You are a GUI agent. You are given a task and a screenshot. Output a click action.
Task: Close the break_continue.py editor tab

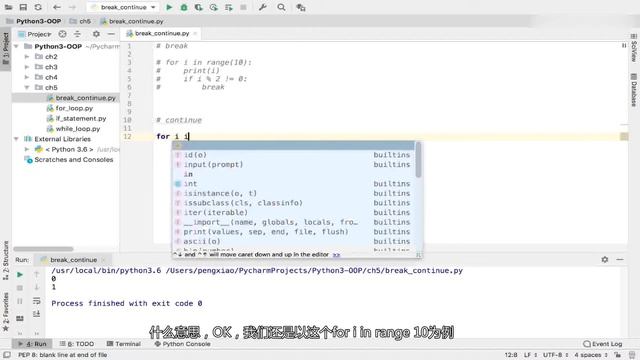[195, 33]
